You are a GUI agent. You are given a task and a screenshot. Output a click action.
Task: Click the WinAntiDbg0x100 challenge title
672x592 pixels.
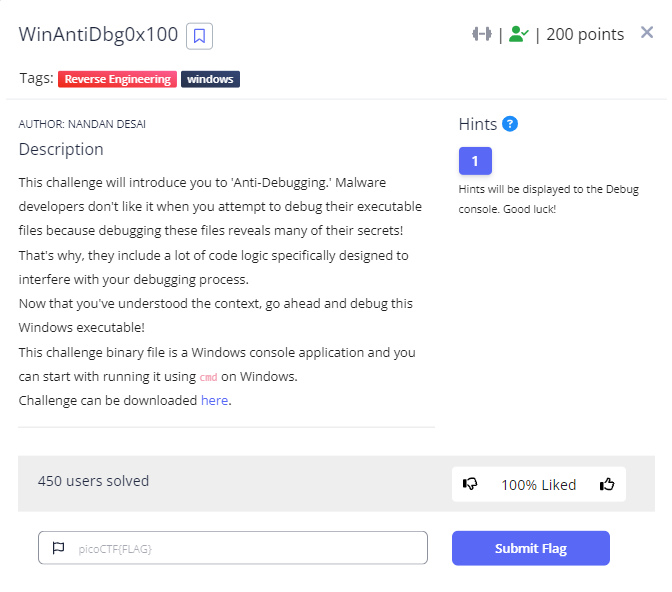tap(98, 34)
